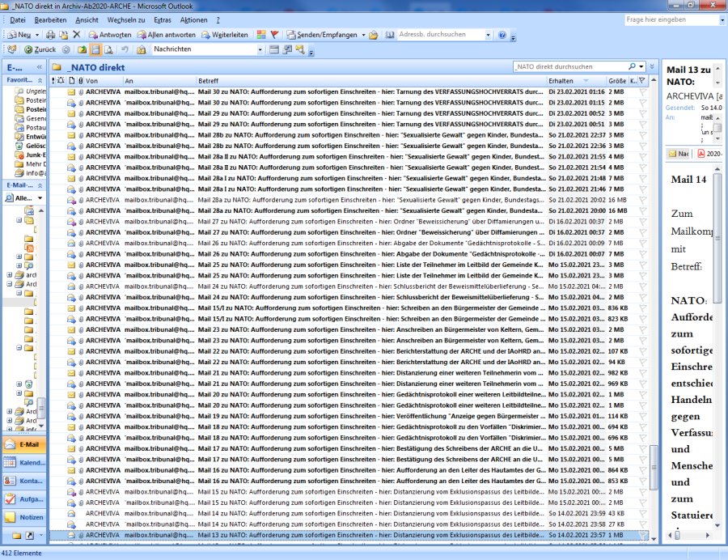Open the Senden/Empfangen dropdown arrow
This screenshot has height=560, width=728.
[x=363, y=35]
